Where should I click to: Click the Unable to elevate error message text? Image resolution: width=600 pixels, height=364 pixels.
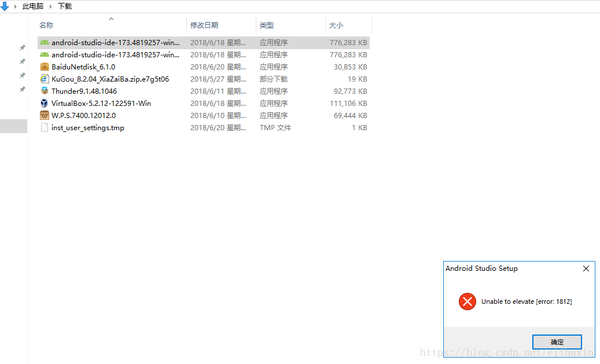[x=527, y=302]
